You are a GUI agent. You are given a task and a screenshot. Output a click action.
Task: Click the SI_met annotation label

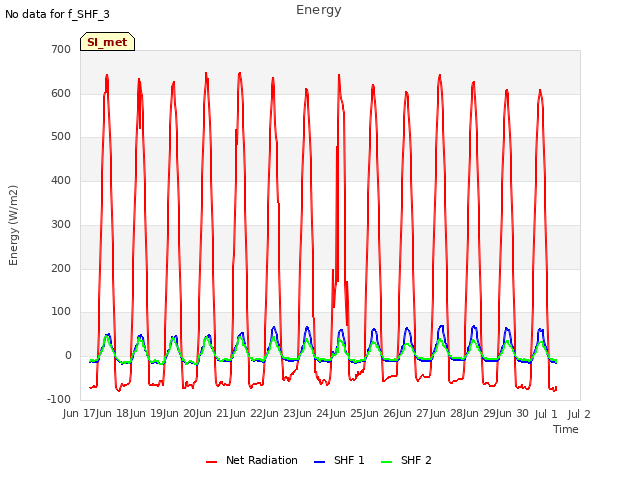tap(107, 42)
